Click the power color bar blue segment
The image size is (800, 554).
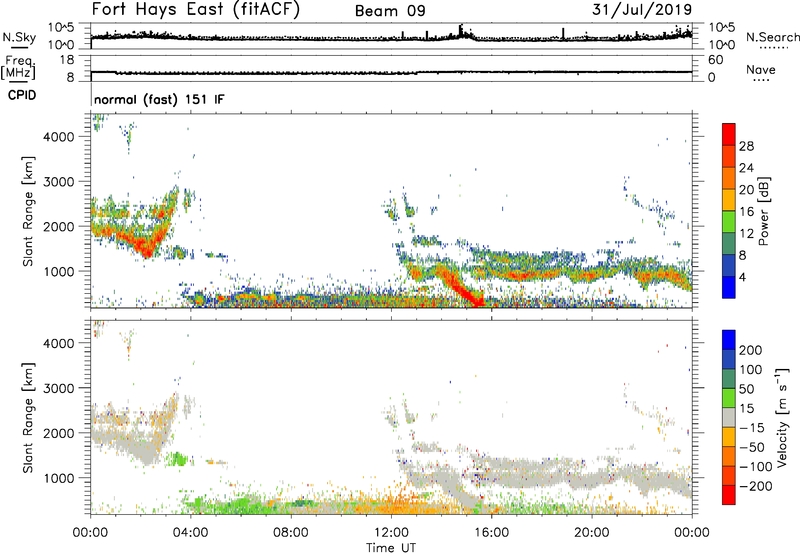coord(729,288)
